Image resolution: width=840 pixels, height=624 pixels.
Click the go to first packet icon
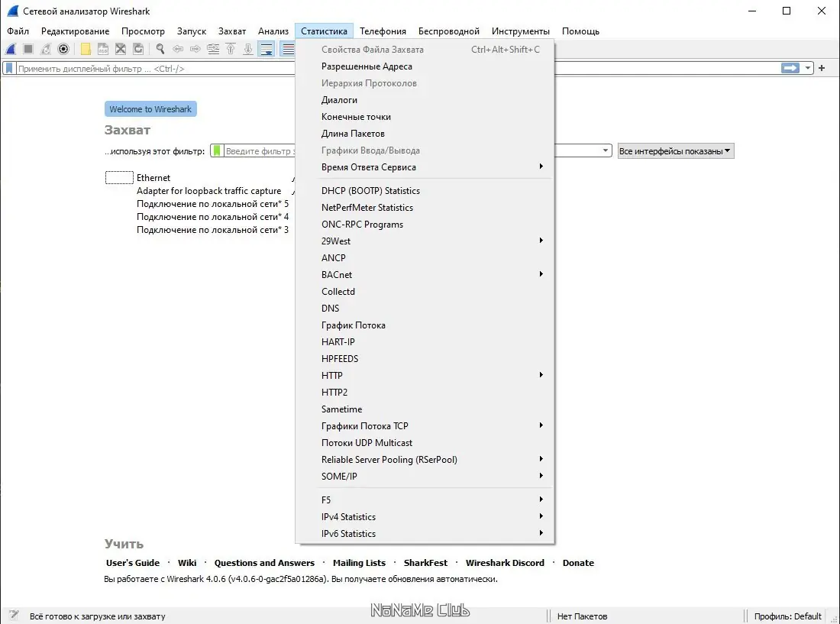[x=231, y=50]
